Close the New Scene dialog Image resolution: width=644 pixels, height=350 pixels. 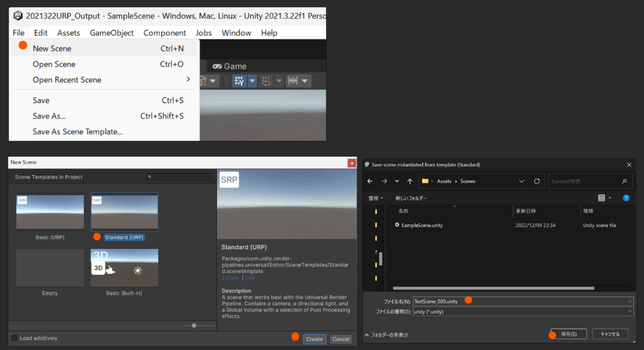(352, 163)
